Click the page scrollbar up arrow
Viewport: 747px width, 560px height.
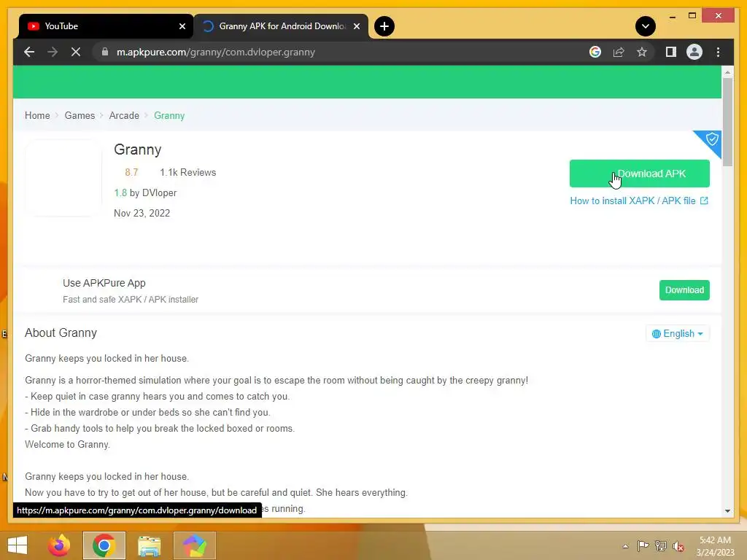coord(727,72)
